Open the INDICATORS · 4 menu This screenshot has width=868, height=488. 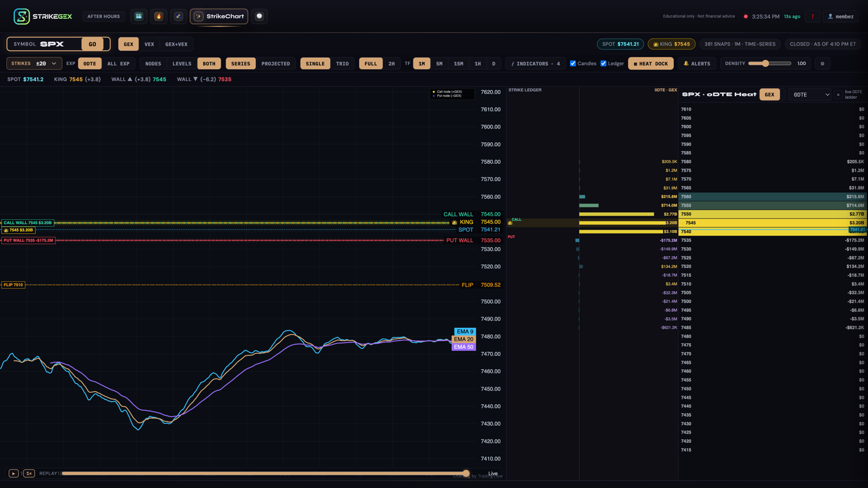tap(536, 63)
